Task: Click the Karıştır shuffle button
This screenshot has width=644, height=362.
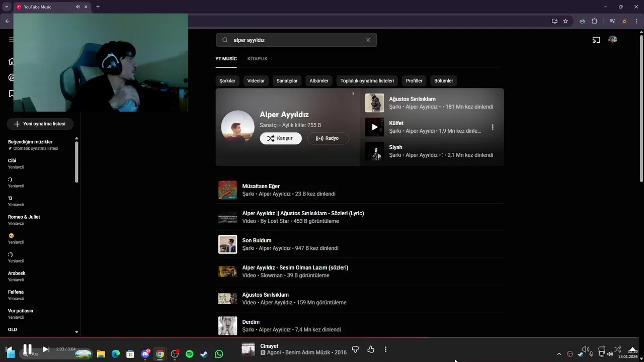Action: (x=281, y=138)
